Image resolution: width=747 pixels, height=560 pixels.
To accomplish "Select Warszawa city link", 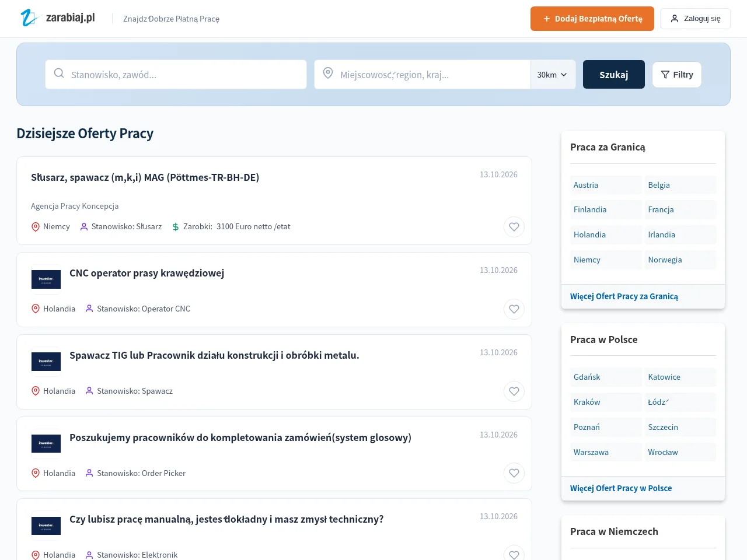I will click(606, 452).
